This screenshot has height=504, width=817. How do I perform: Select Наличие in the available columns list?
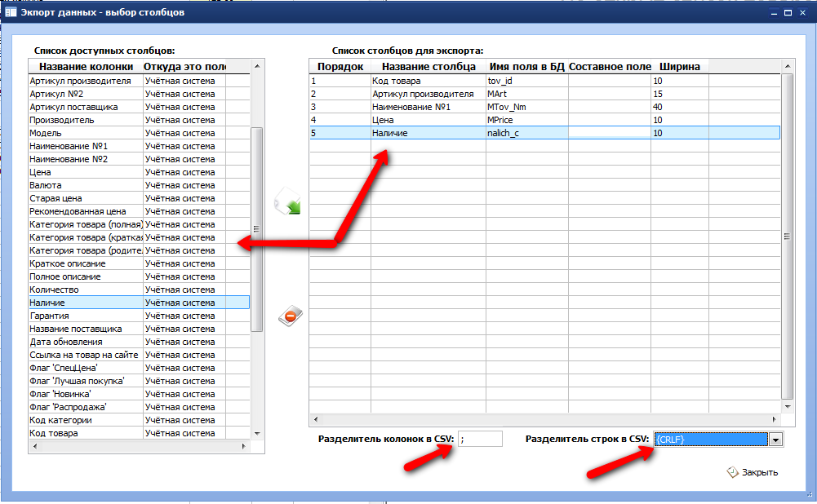[139, 303]
